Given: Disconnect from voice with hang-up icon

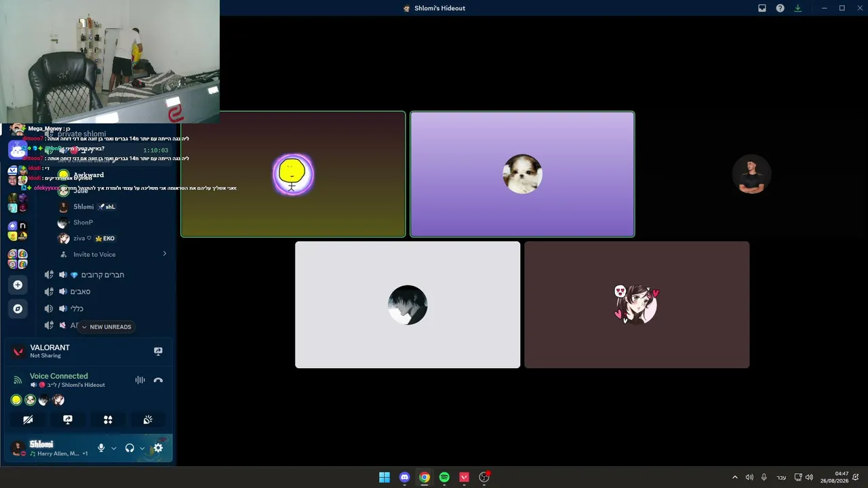Looking at the screenshot, I should tap(158, 380).
